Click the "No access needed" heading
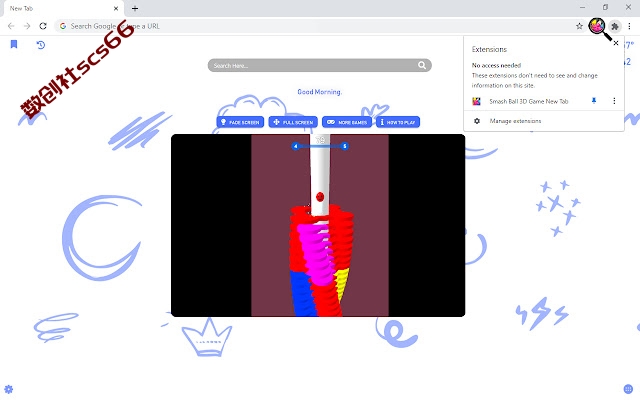 (x=496, y=65)
